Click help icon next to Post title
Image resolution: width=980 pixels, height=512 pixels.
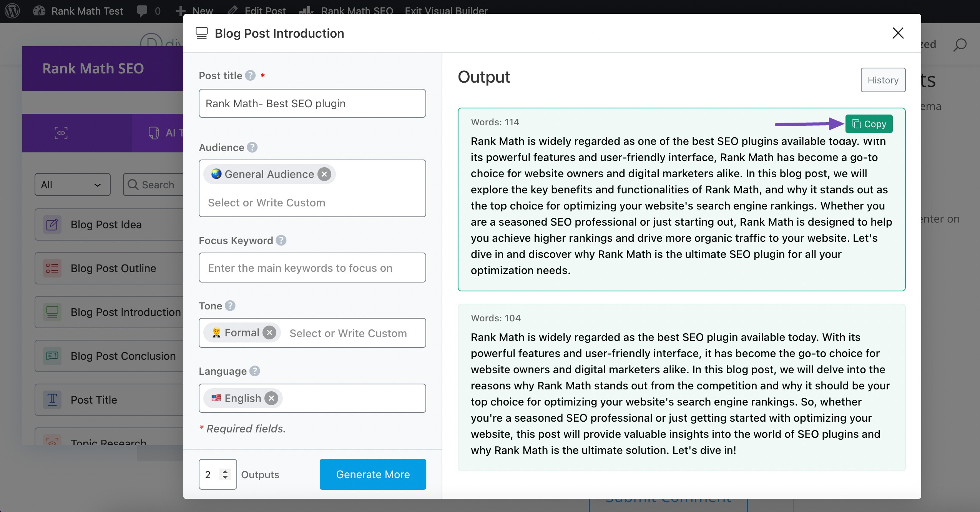tap(250, 75)
